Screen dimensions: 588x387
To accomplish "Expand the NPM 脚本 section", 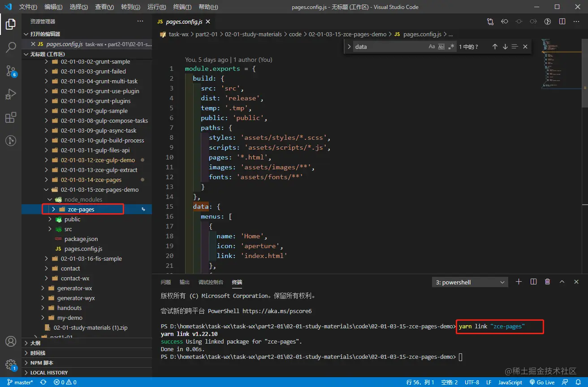I will [x=87, y=363].
